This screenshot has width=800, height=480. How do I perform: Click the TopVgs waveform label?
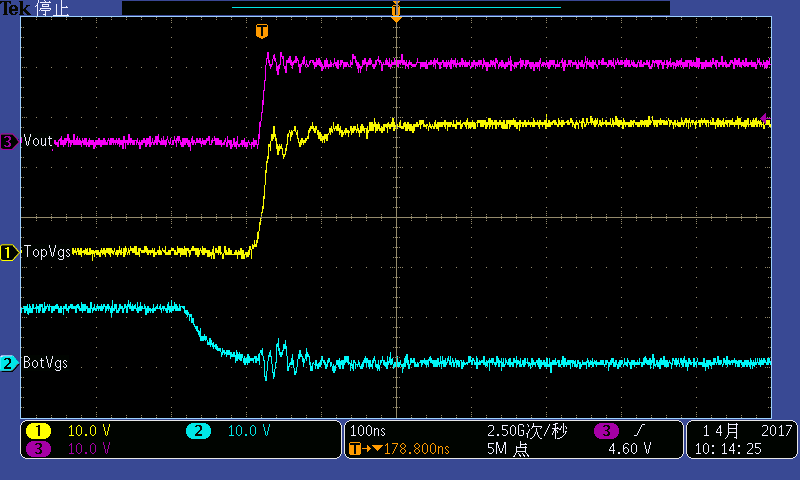47,252
